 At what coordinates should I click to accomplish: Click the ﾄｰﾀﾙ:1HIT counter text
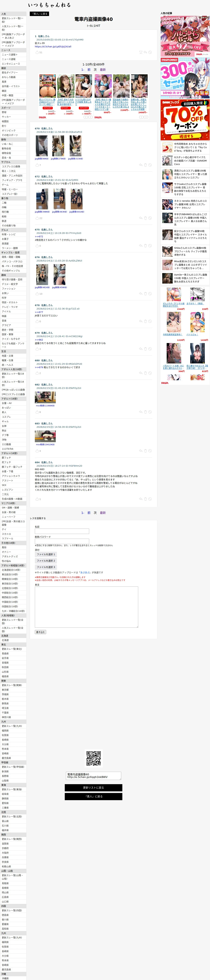[93, 26]
